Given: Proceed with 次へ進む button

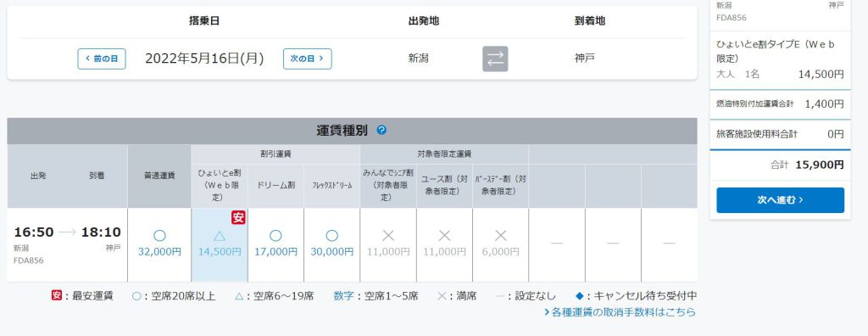Looking at the screenshot, I should click(780, 200).
